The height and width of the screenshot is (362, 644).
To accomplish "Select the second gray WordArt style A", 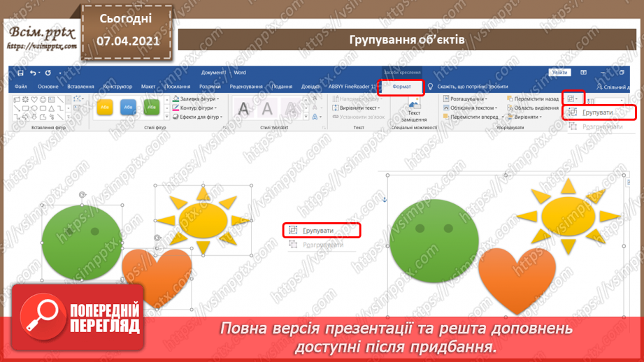I will pyautogui.click(x=267, y=109).
